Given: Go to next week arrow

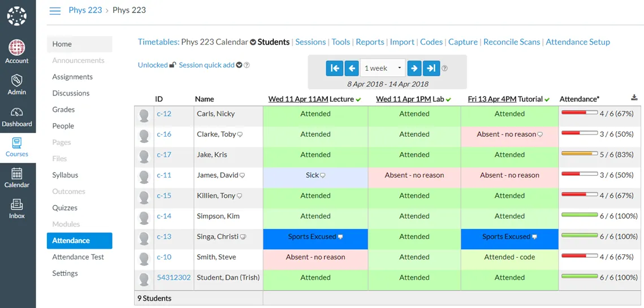Looking at the screenshot, I should 414,68.
